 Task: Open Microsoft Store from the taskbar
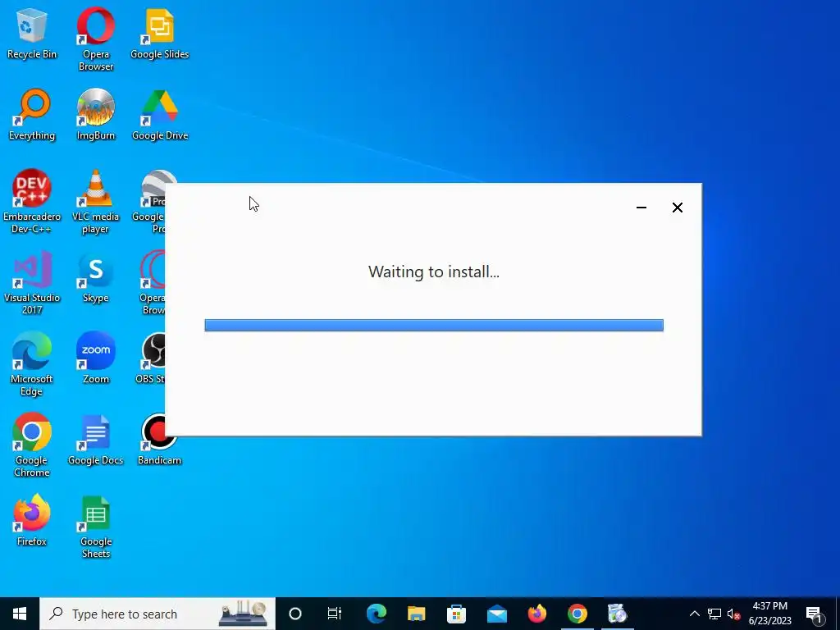(x=456, y=614)
